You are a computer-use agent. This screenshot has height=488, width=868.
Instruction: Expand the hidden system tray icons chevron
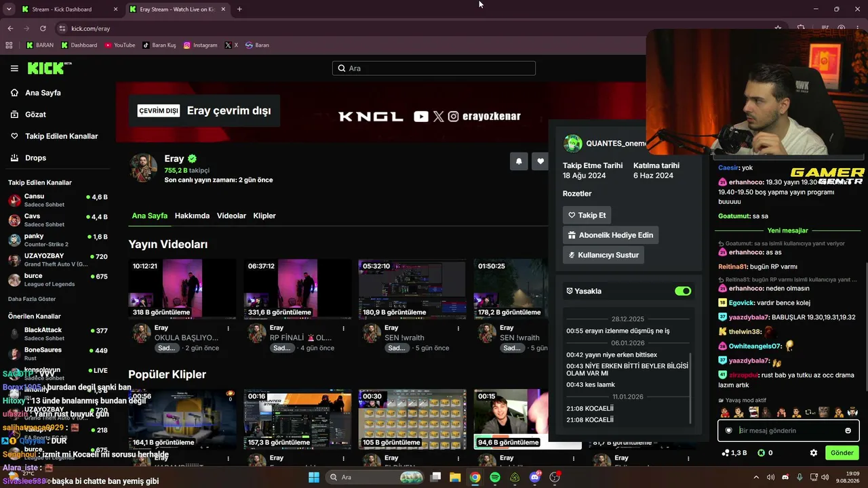coord(756,477)
